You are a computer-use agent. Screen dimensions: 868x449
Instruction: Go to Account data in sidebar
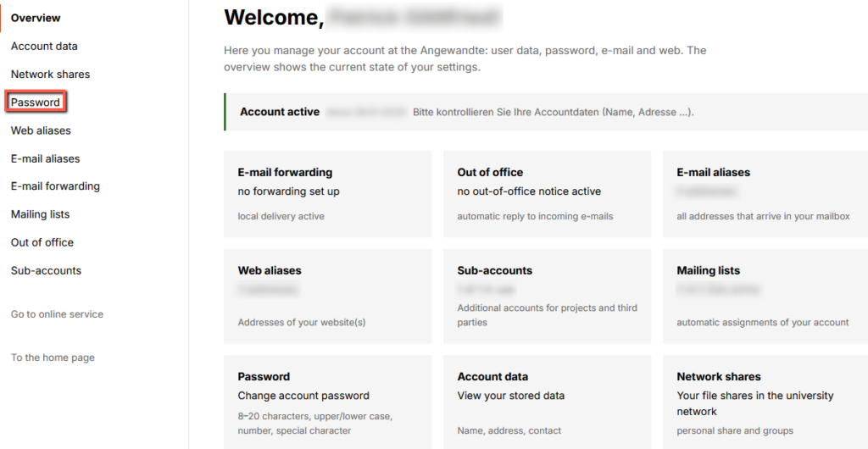coord(44,47)
